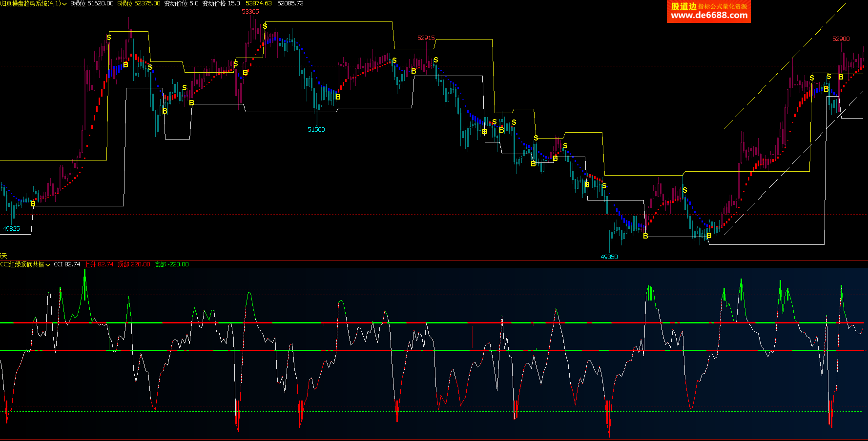Select the 变动价格 15.0 parameter
Viewport: 868px width, 441px height.
tap(221, 3)
